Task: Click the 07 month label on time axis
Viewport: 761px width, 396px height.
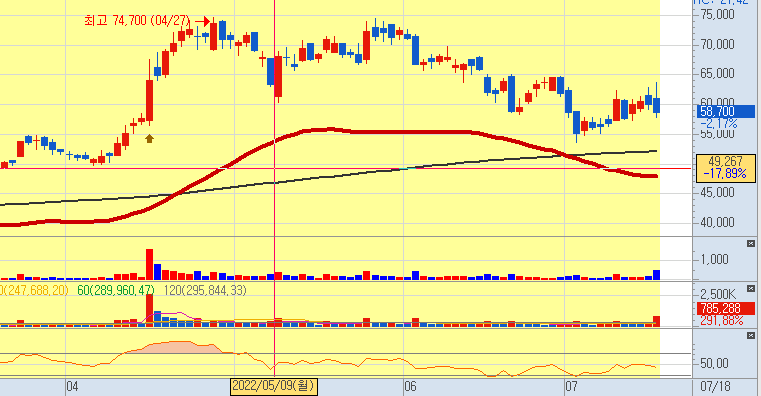Action: coord(571,387)
